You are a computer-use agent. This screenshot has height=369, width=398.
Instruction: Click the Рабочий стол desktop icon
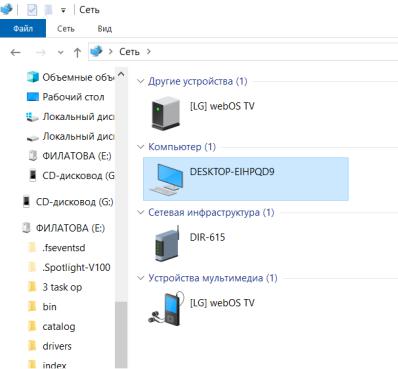click(x=33, y=97)
